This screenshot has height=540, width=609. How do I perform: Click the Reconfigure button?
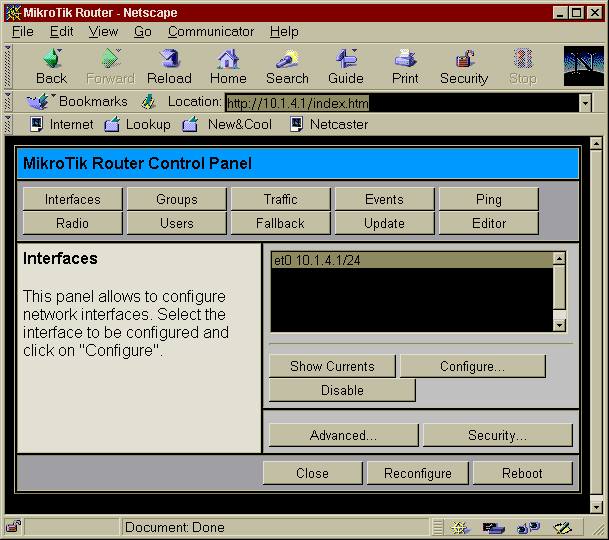[x=418, y=473]
